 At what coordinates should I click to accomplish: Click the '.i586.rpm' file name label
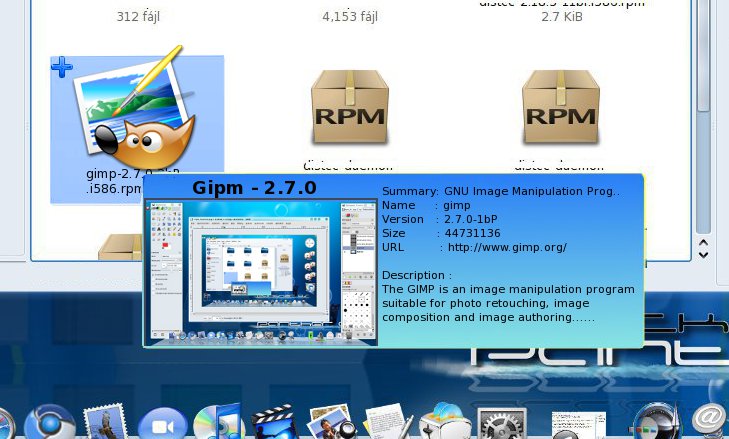tap(114, 188)
